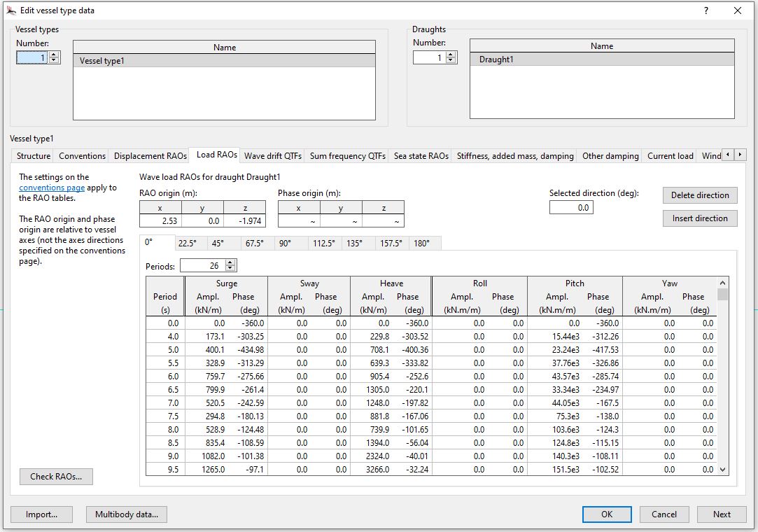Increment the Periods count spinner

point(230,262)
